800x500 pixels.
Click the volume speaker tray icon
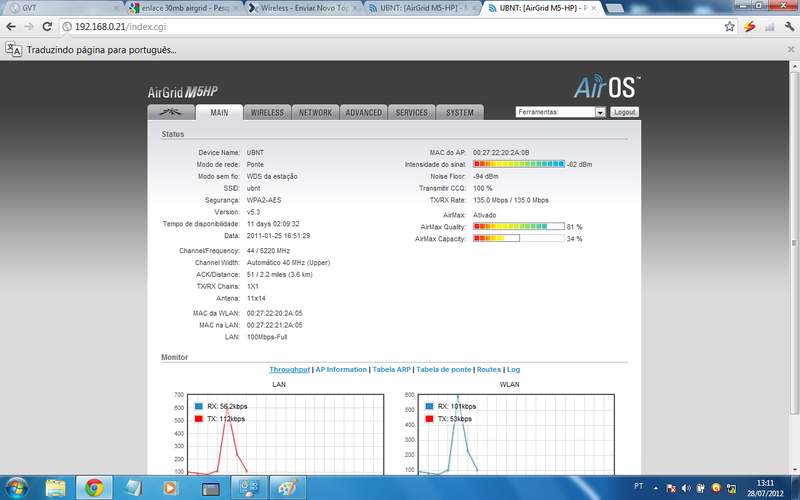tap(686, 488)
